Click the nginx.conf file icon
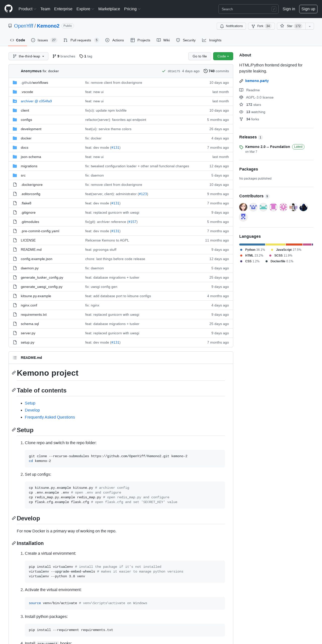Image resolution: width=322 pixels, height=644 pixels. point(15,305)
